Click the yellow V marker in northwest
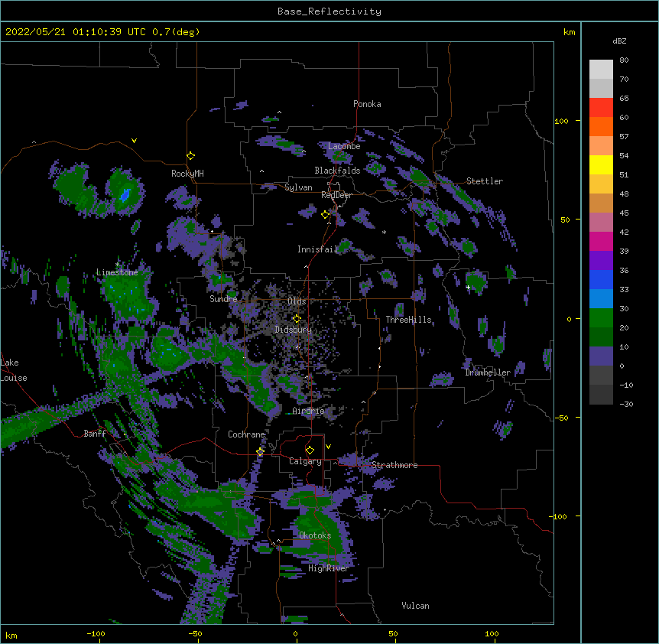659x644 pixels. (x=134, y=141)
